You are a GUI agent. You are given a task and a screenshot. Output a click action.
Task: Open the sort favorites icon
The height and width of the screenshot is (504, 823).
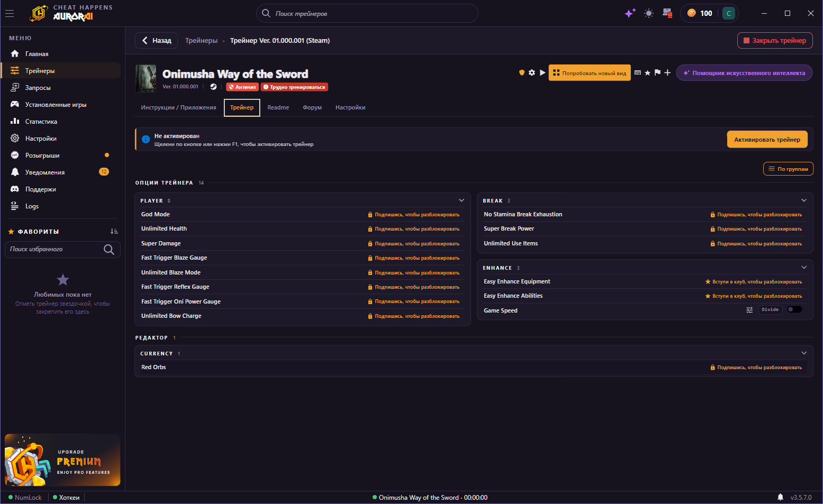coord(114,232)
